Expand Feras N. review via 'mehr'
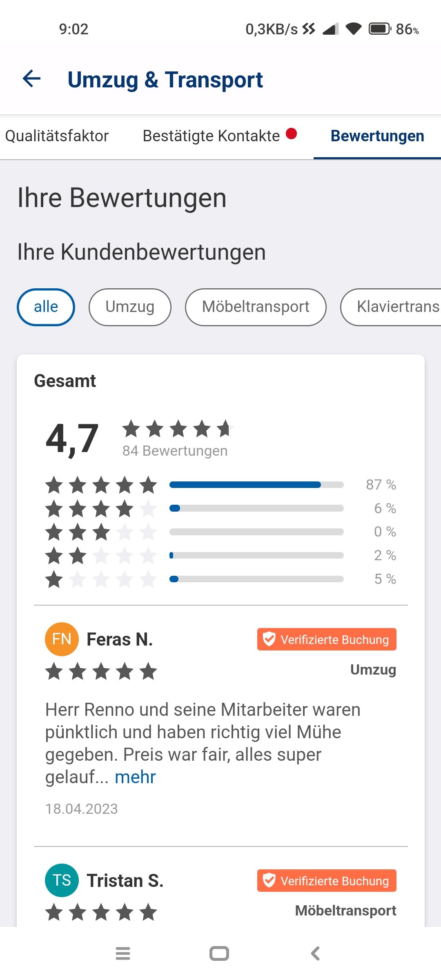Screen dimensions: 441x980 coord(135,777)
